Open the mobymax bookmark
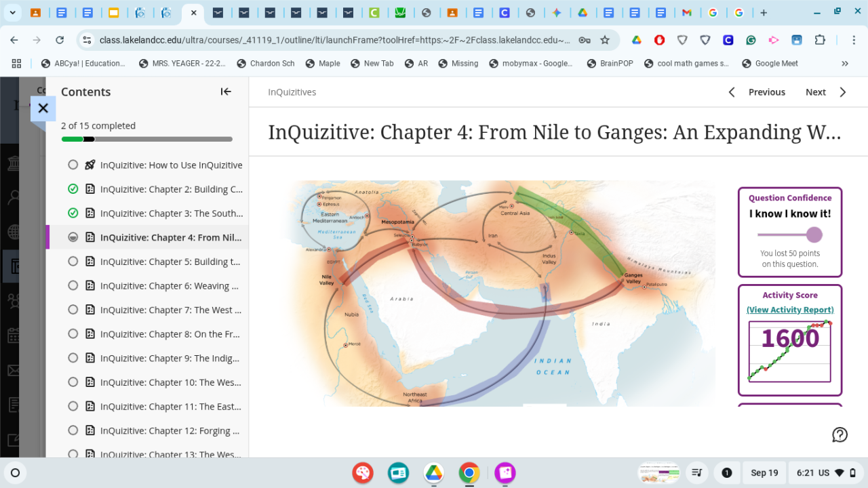This screenshot has height=488, width=868. 531,63
